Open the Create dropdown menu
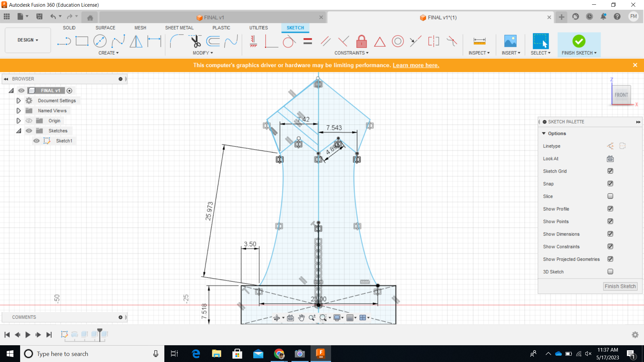 (108, 53)
